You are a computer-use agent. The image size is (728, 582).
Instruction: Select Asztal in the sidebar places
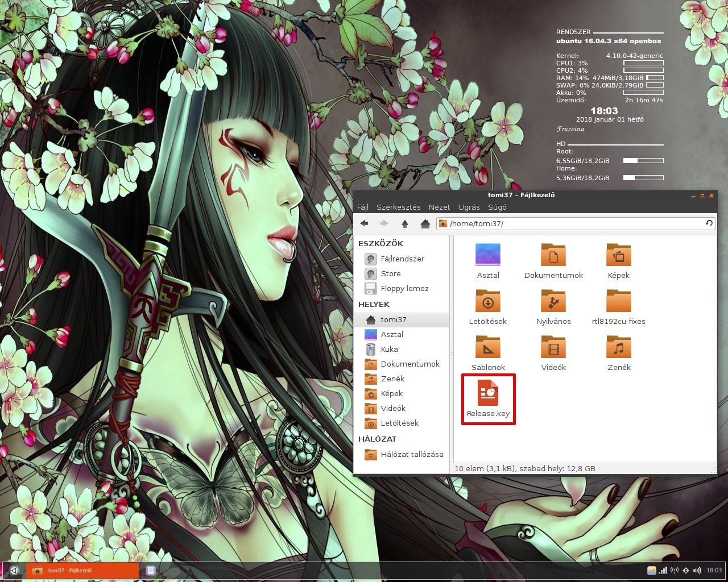402,335
